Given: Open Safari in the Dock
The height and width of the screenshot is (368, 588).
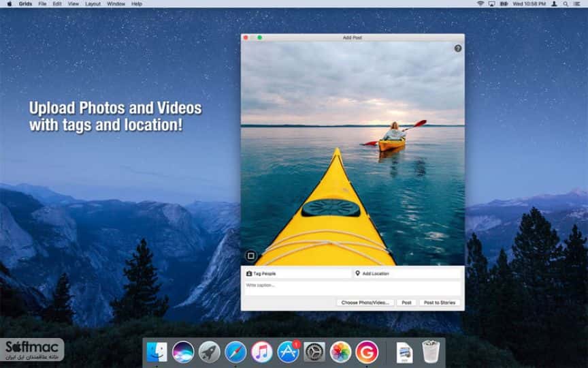Looking at the screenshot, I should tap(235, 352).
